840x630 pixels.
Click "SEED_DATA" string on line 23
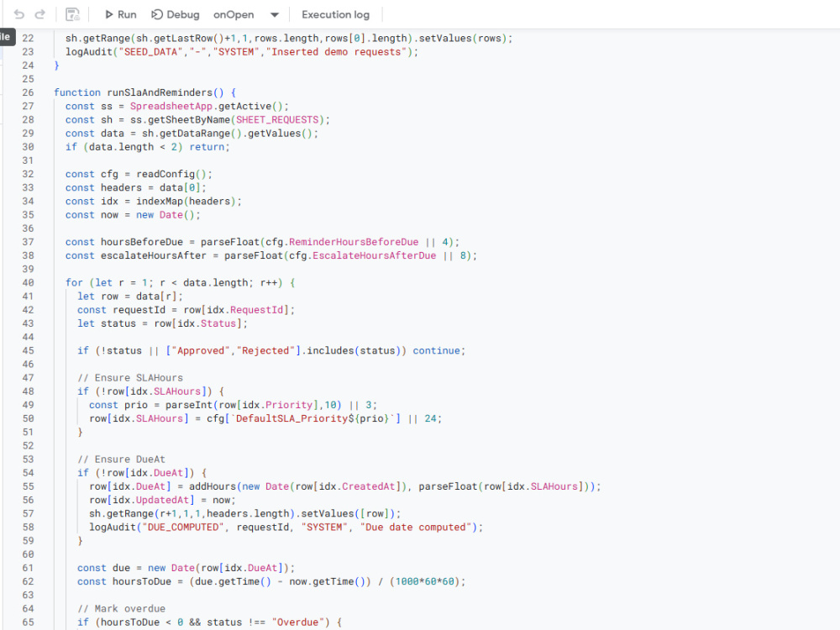click(x=151, y=52)
